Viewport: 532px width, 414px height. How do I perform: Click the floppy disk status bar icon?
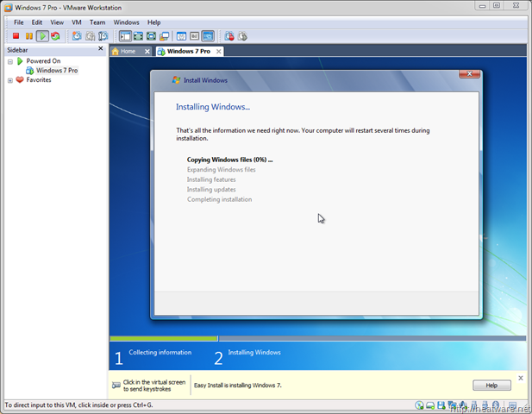tap(441, 405)
